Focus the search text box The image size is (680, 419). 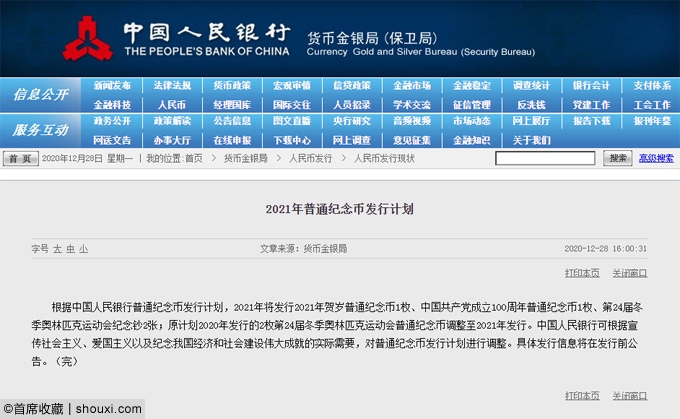pos(545,158)
